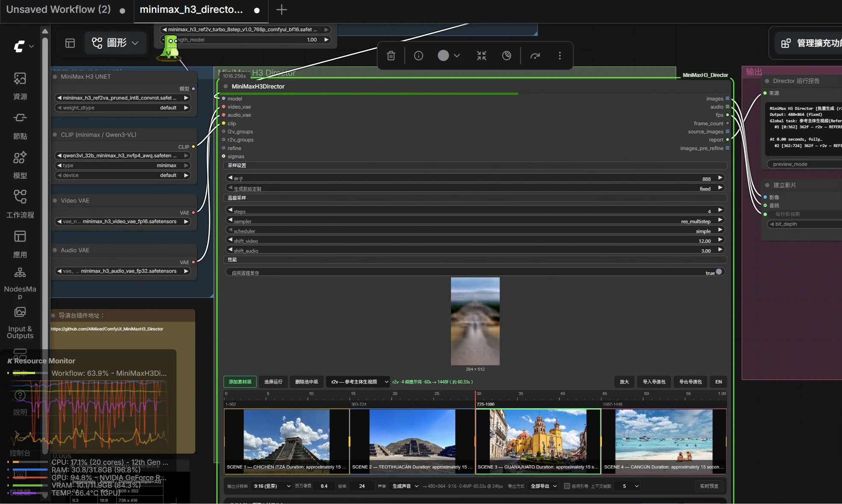Delete the selected node with trash icon
Viewport: 842px width, 504px height.
coord(391,56)
